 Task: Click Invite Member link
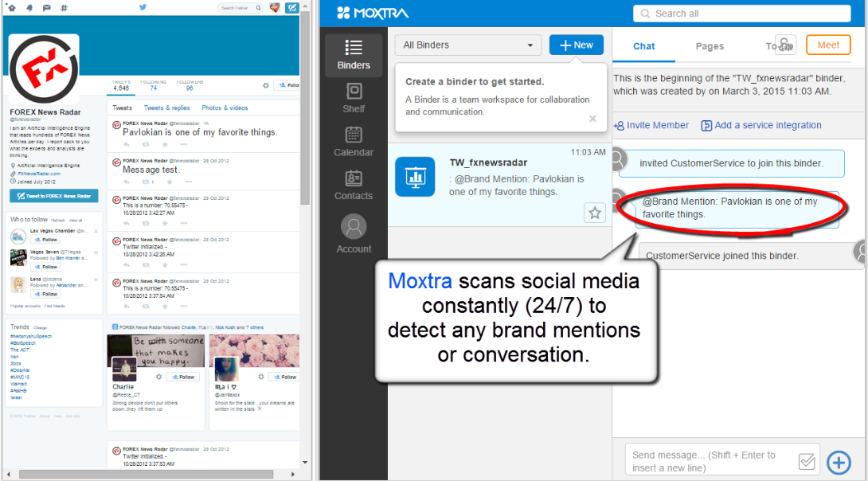click(651, 125)
